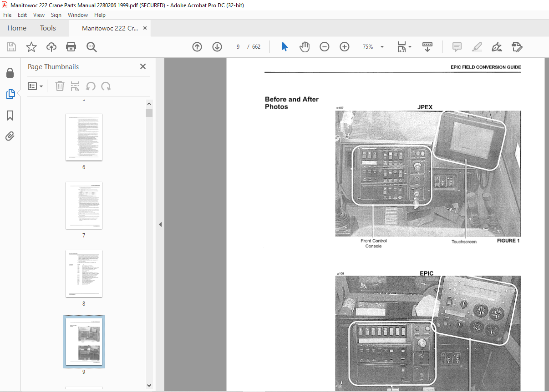This screenshot has height=392, width=549.
Task: Open the stamp or request signature tool
Action: pyautogui.click(x=517, y=47)
